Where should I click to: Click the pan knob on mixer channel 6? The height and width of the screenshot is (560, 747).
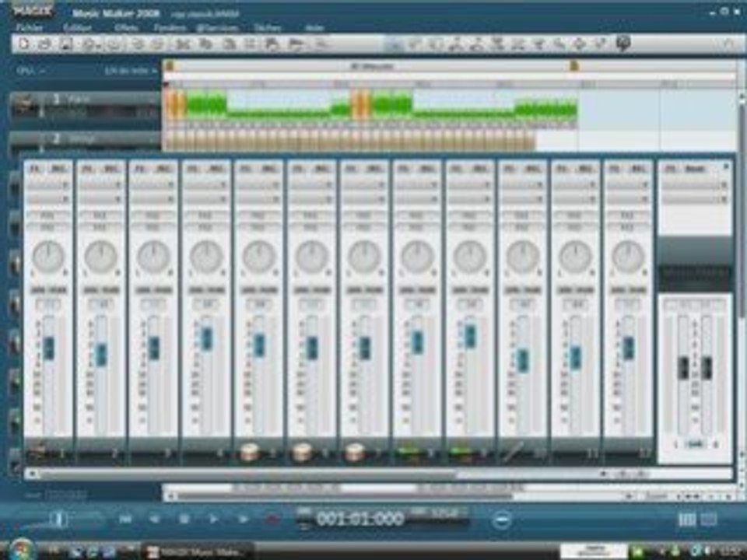click(311, 257)
